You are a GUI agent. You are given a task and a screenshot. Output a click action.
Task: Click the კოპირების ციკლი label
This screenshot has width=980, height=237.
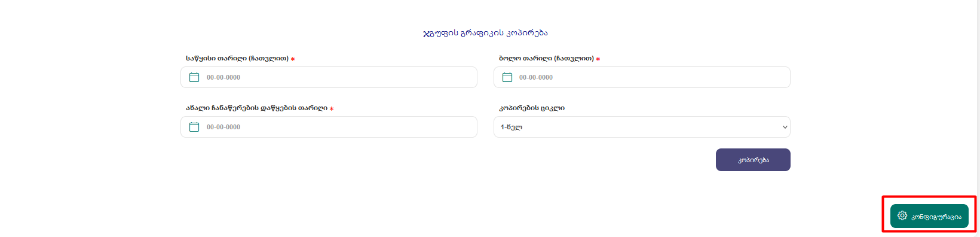point(532,108)
